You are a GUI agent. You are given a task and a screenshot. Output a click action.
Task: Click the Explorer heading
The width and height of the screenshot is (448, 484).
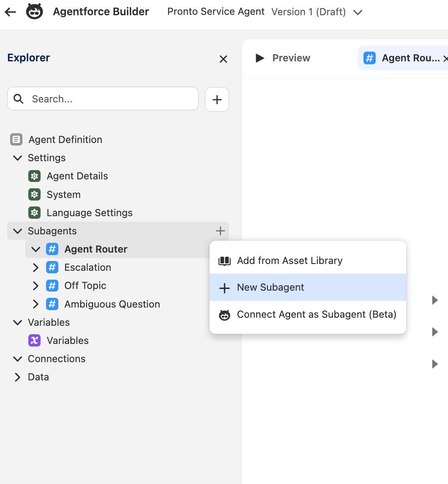pyautogui.click(x=29, y=58)
